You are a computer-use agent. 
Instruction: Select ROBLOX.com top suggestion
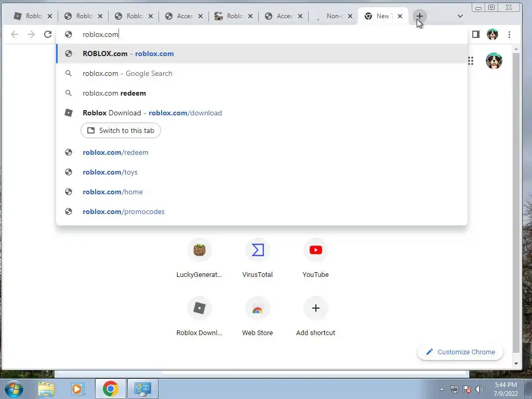262,54
